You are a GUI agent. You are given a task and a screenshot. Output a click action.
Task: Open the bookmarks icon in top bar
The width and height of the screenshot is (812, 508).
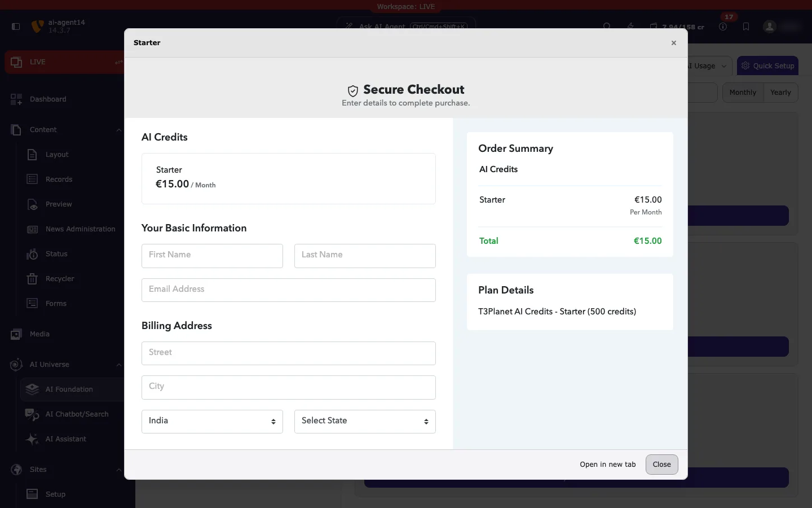click(746, 27)
